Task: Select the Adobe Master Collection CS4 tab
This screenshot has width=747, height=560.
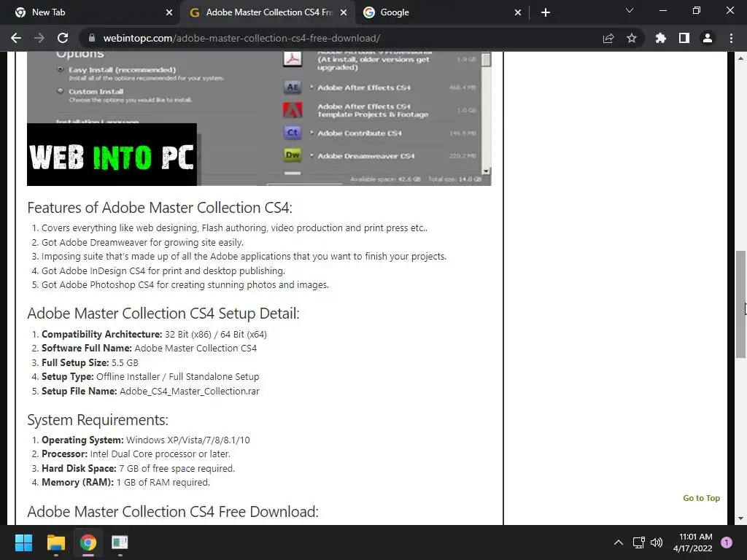Action: 267,12
